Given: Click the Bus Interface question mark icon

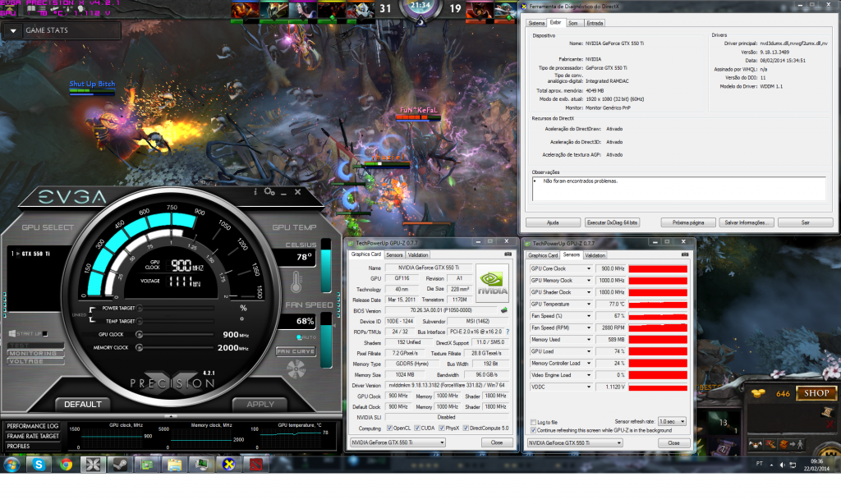Looking at the screenshot, I should pos(508,332).
